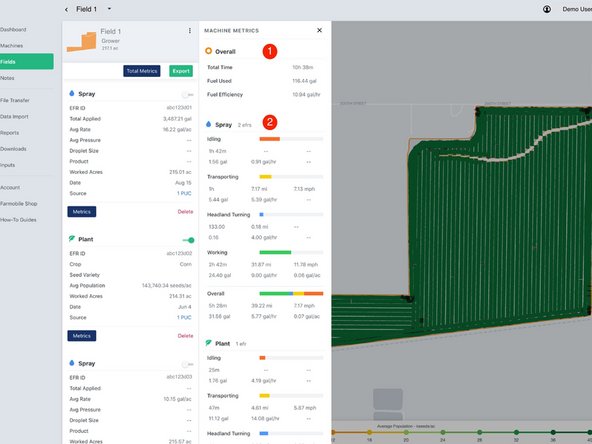Viewport: 592px width, 444px height.
Task: Click the Plant record EFR ID abc123d02
Action: point(179,253)
